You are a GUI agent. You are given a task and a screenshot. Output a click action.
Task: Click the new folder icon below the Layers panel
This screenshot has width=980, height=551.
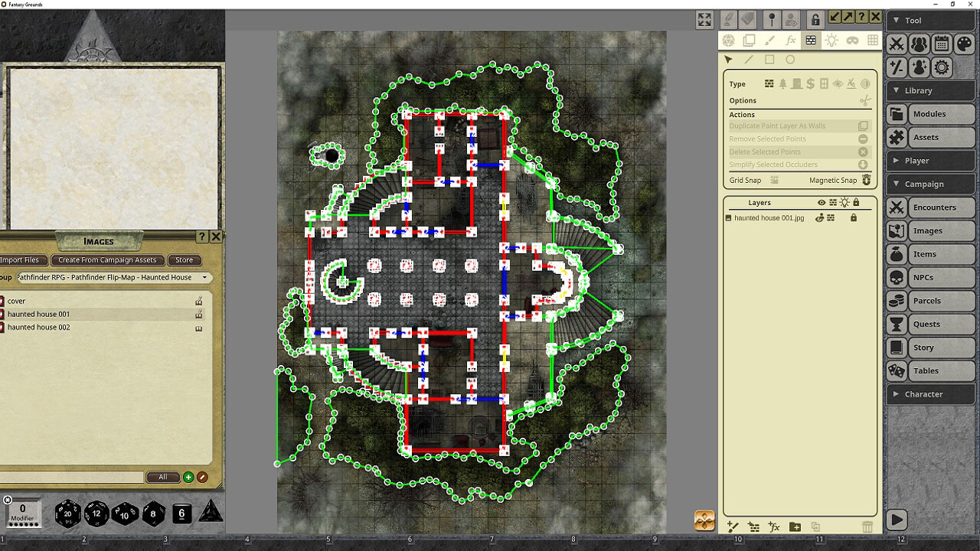794,527
